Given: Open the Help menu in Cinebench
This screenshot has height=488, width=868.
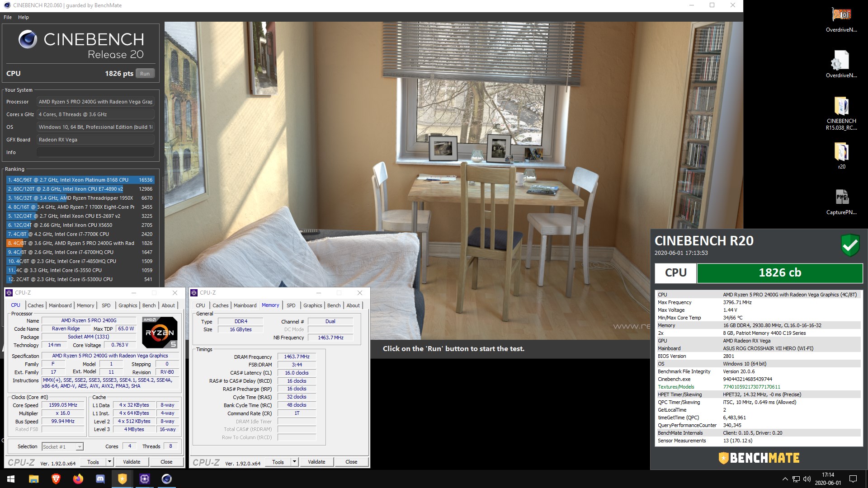Looking at the screenshot, I should click(24, 17).
